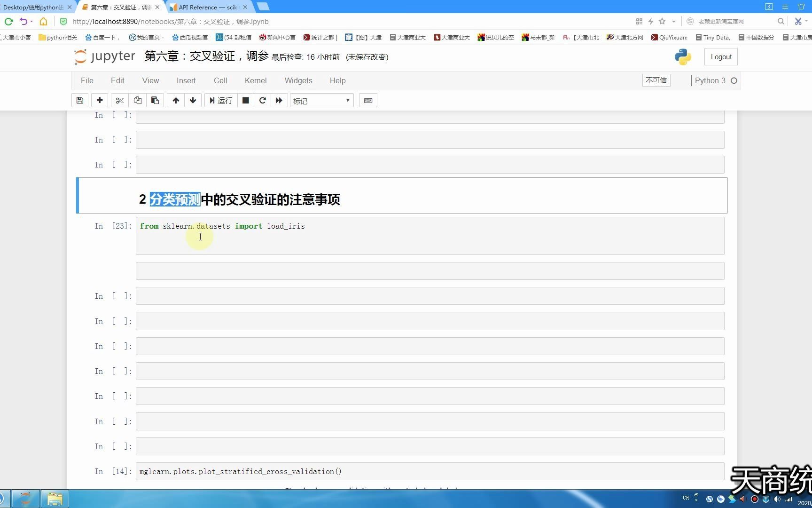812x508 pixels.
Task: Open the python相关 bookmark folder
Action: point(58,37)
